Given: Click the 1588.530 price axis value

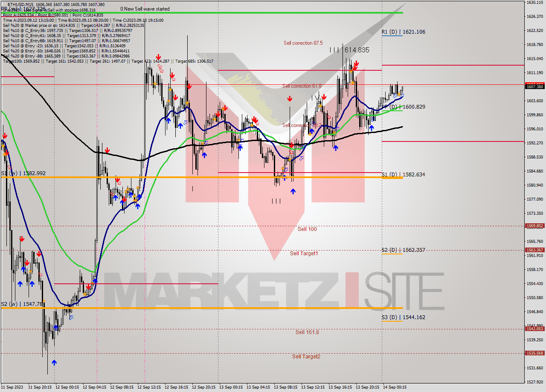Looking at the screenshot, I should [535, 157].
